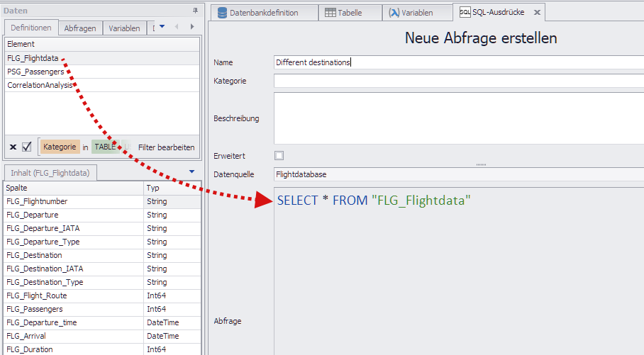Click the DateTime type of FLG_Arrival
Image resolution: width=644 pixels, height=355 pixels.
163,336
